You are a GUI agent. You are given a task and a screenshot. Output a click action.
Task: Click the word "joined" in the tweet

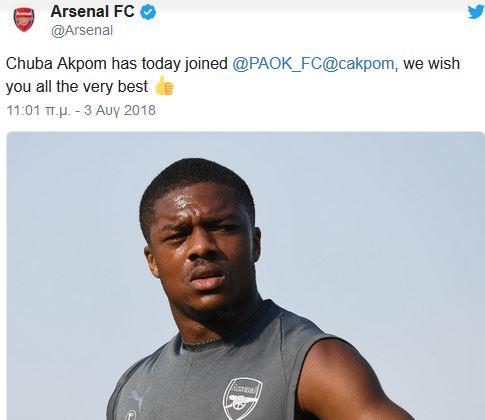[x=206, y=64]
